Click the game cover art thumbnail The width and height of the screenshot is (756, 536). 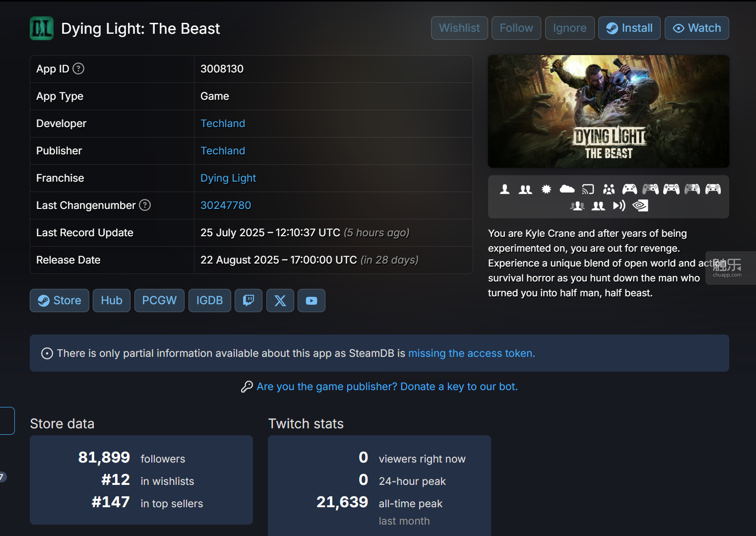[608, 112]
